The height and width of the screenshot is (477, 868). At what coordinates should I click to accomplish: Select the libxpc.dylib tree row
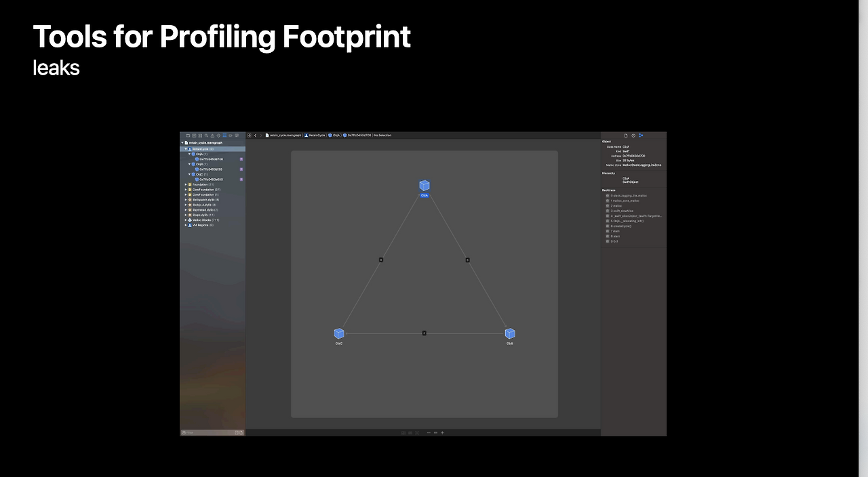(212, 215)
